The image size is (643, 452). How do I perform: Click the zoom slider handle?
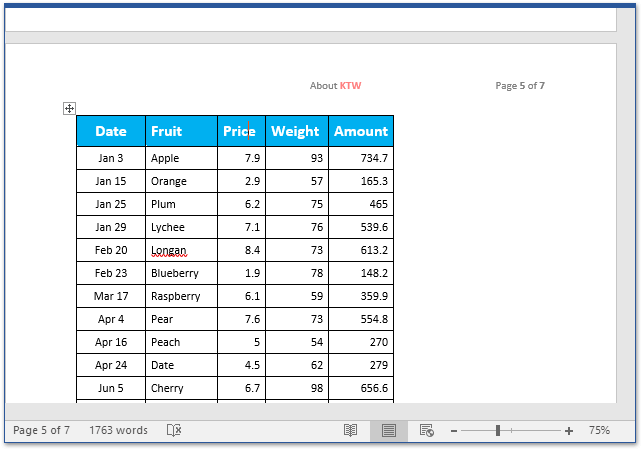pyautogui.click(x=497, y=430)
